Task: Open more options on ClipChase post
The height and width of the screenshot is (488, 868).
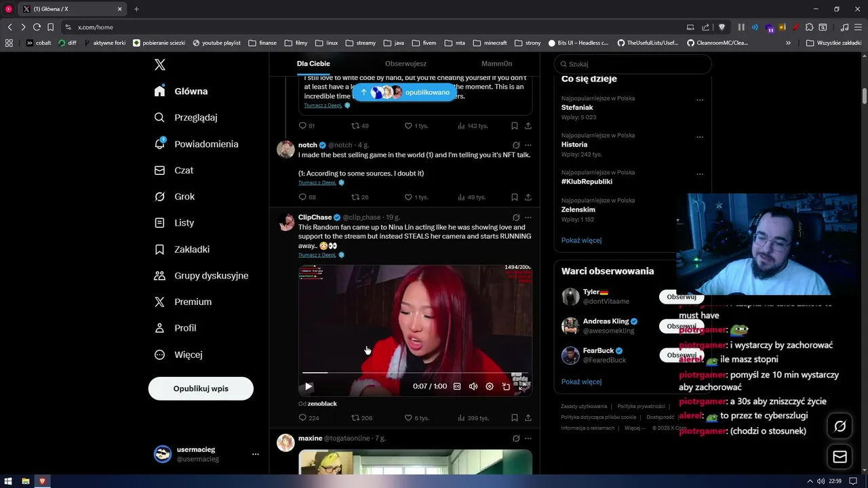Action: (528, 218)
